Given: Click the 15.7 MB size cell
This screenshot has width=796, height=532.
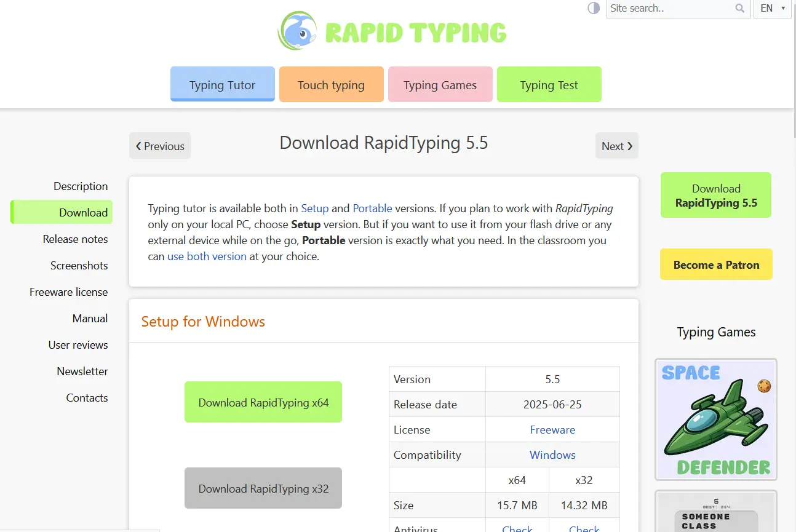Looking at the screenshot, I should (x=517, y=506).
